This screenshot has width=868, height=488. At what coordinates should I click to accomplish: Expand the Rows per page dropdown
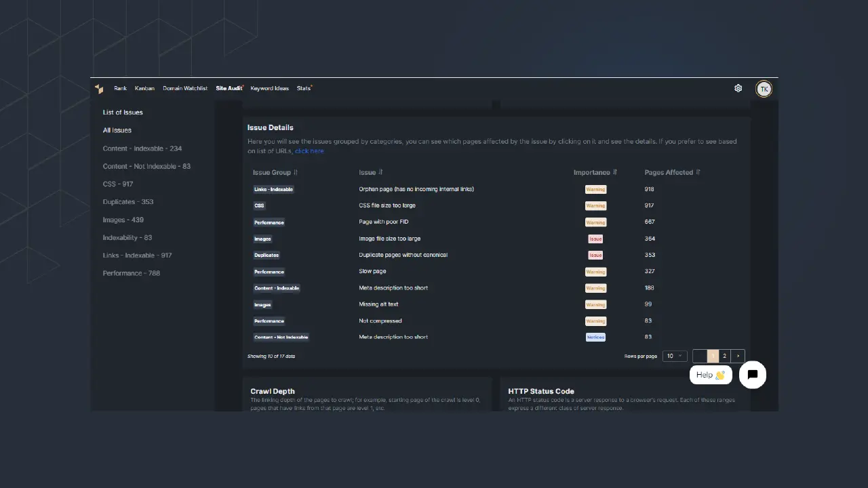coord(674,356)
